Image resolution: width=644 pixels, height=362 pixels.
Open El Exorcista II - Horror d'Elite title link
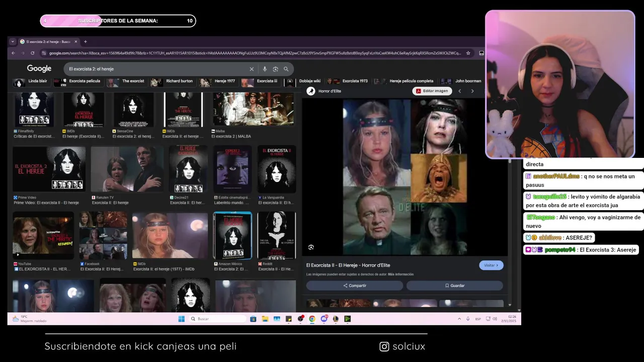[x=348, y=265]
